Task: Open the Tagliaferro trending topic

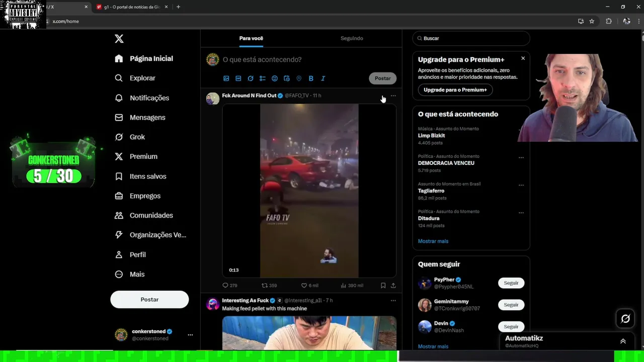Action: (431, 191)
